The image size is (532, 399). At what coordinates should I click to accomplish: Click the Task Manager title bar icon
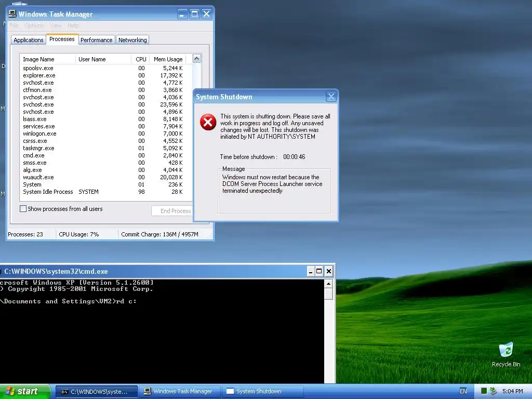point(12,14)
